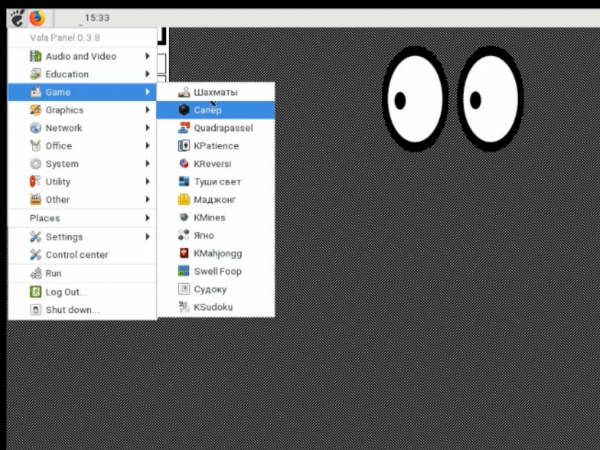Expand the Graphics category arrow
The height and width of the screenshot is (450, 600).
tap(147, 110)
